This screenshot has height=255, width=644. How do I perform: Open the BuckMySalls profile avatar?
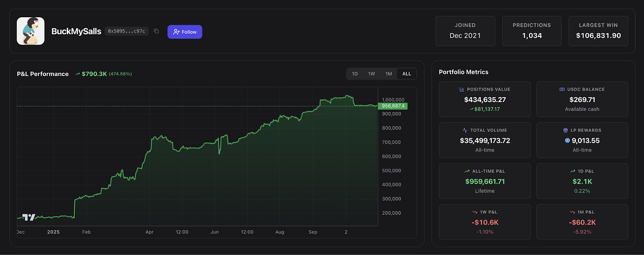(31, 31)
